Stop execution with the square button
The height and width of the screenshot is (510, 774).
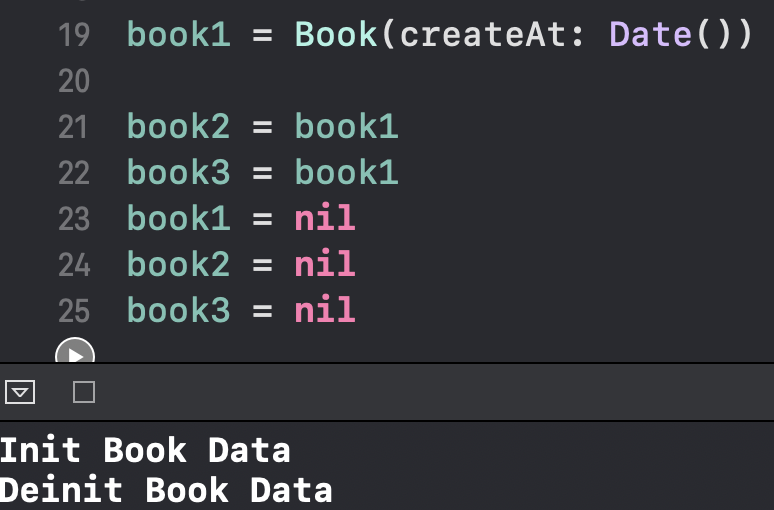tap(84, 392)
